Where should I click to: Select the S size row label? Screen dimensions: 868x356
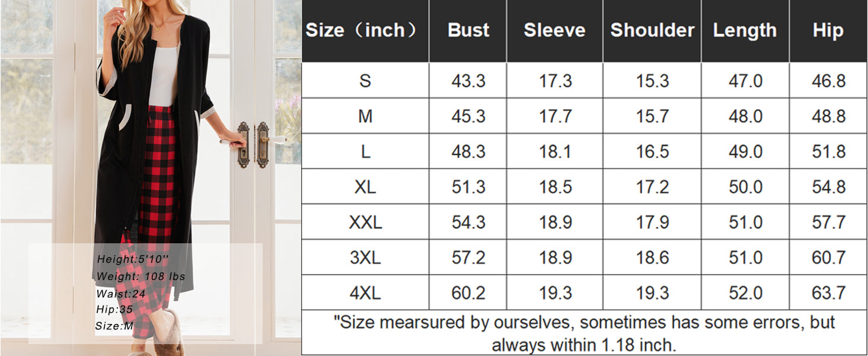point(365,81)
